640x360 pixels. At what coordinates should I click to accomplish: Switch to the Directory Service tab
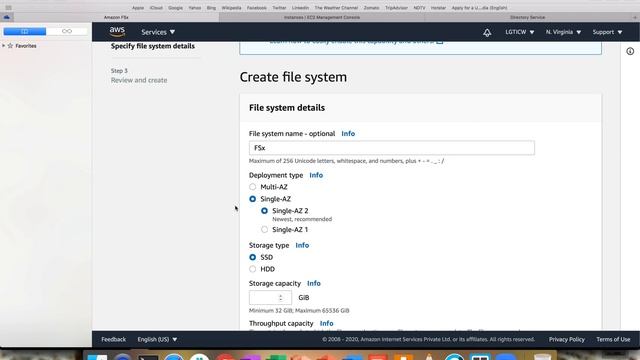point(527,18)
